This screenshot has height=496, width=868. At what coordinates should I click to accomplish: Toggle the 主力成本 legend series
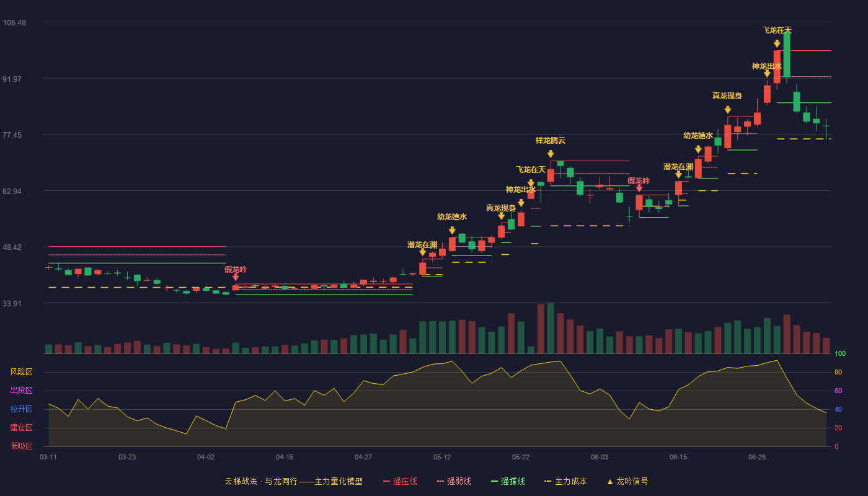point(565,481)
